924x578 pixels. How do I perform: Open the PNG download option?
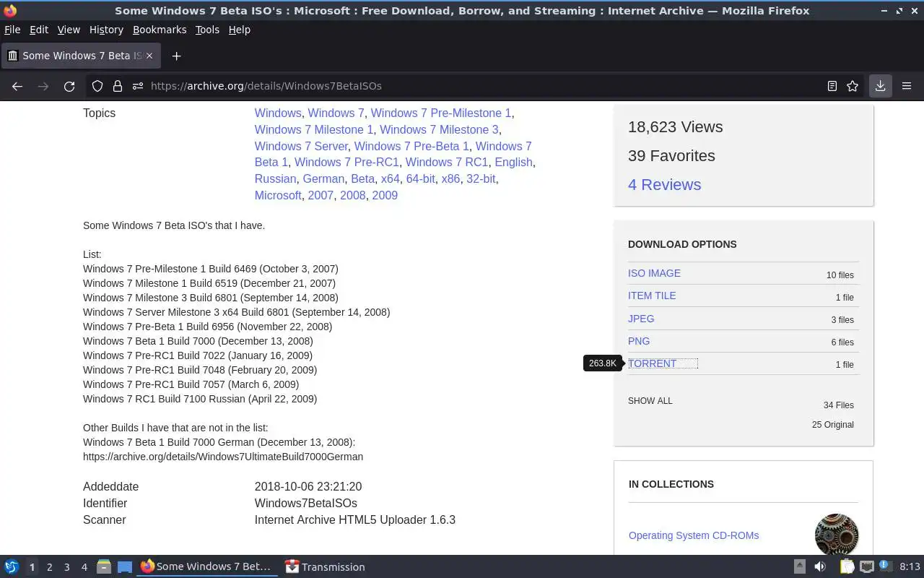(639, 341)
